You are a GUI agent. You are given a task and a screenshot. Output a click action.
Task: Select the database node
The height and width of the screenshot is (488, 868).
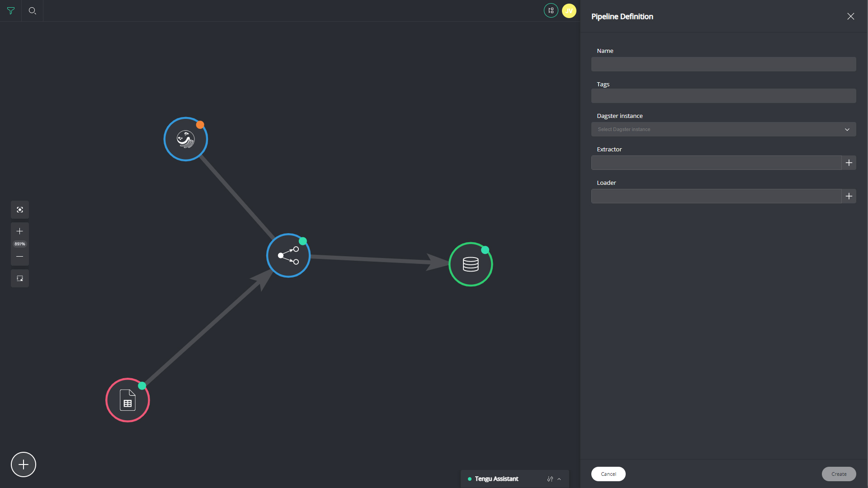[x=471, y=264]
